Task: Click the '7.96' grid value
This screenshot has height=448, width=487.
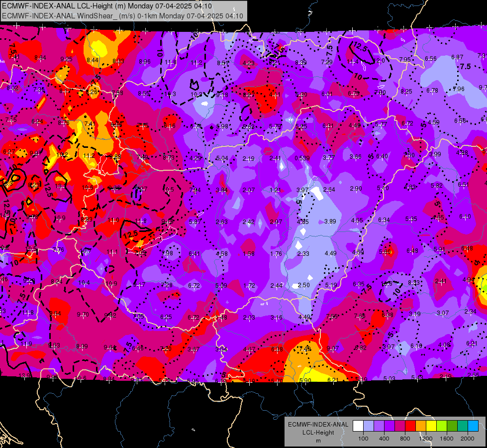Action: coord(459,89)
